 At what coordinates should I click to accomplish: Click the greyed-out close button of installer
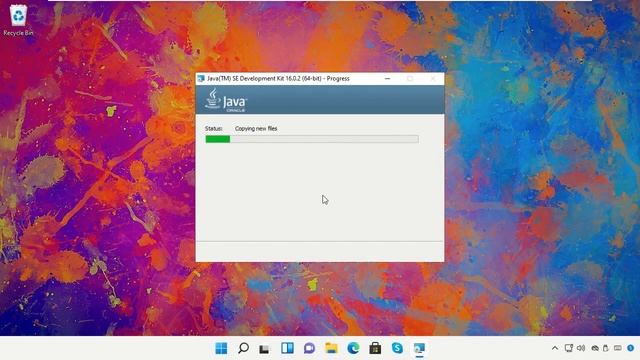(x=433, y=78)
